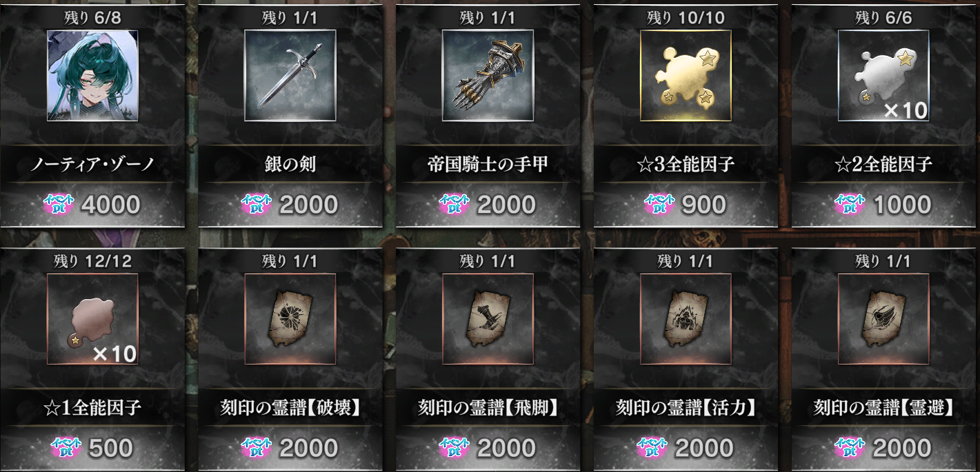980x472 pixels.
Task: Click event pt icon on 刻印の霊譜【活力】
Action: pyautogui.click(x=653, y=448)
